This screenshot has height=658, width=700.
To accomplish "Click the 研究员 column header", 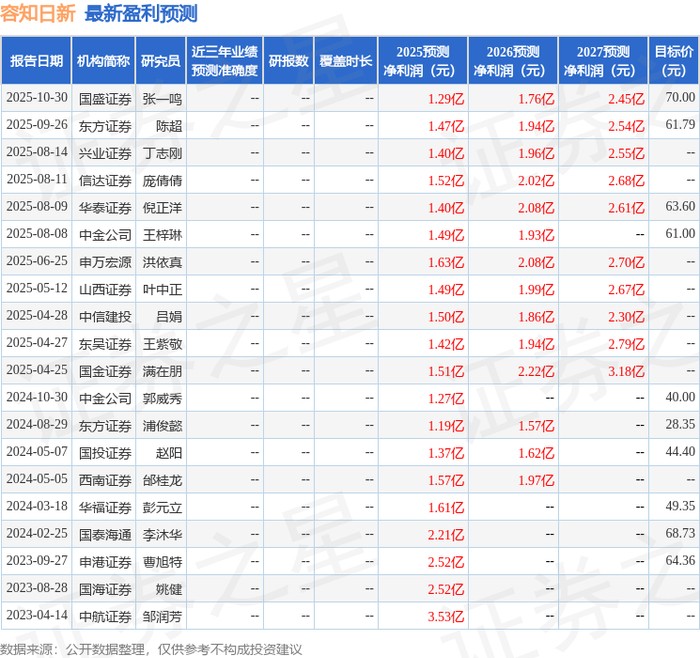I will [161, 61].
